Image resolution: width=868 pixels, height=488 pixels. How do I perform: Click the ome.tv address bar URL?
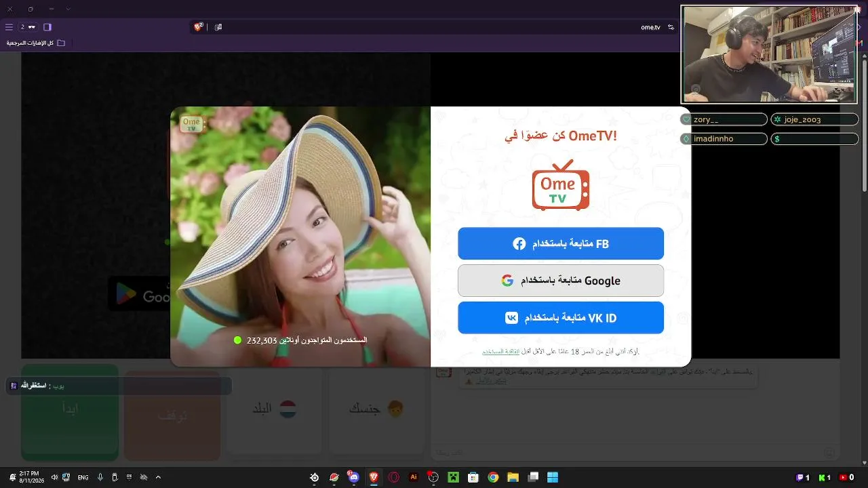pos(650,27)
